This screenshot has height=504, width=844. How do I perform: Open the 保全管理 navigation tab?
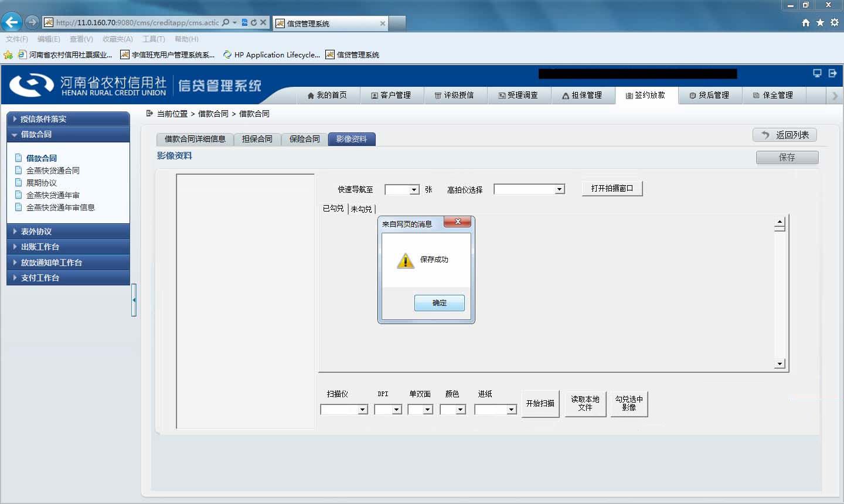pyautogui.click(x=774, y=95)
